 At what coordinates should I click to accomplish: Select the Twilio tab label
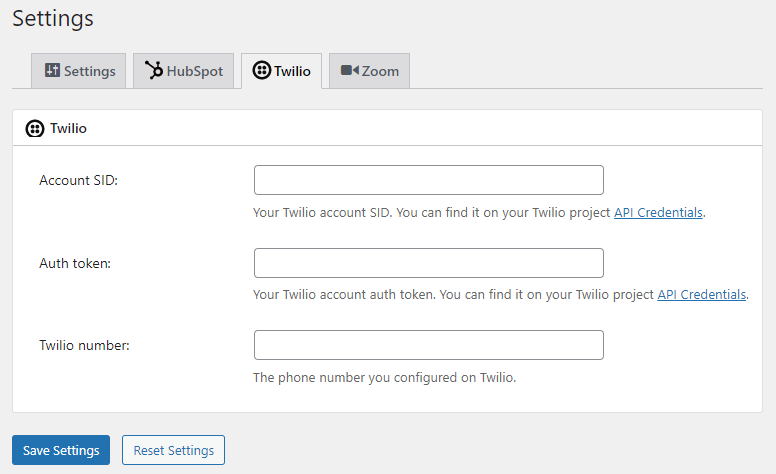point(292,71)
